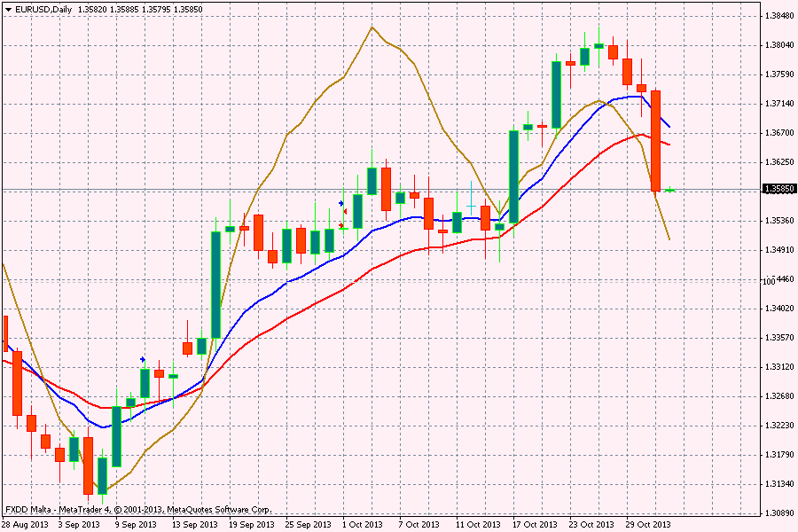Click the 1.38480 price on the scale
Viewport: 798px width, 532px height.
coord(778,16)
